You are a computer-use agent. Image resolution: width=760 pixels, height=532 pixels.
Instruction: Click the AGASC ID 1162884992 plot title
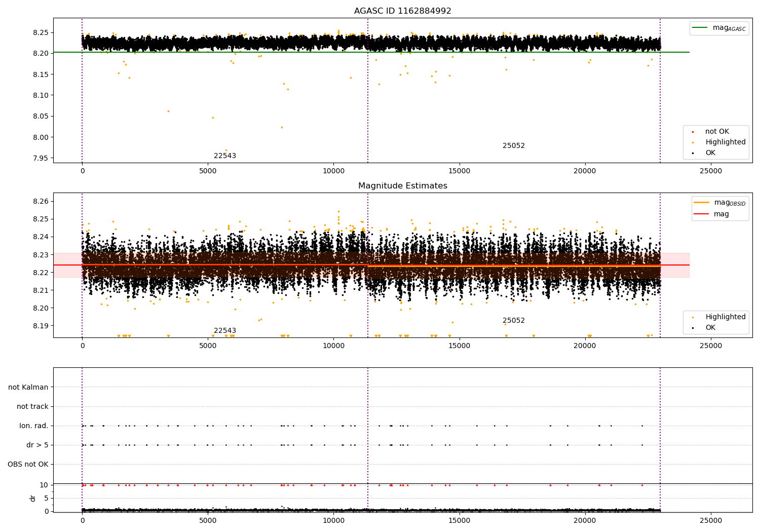(x=402, y=11)
